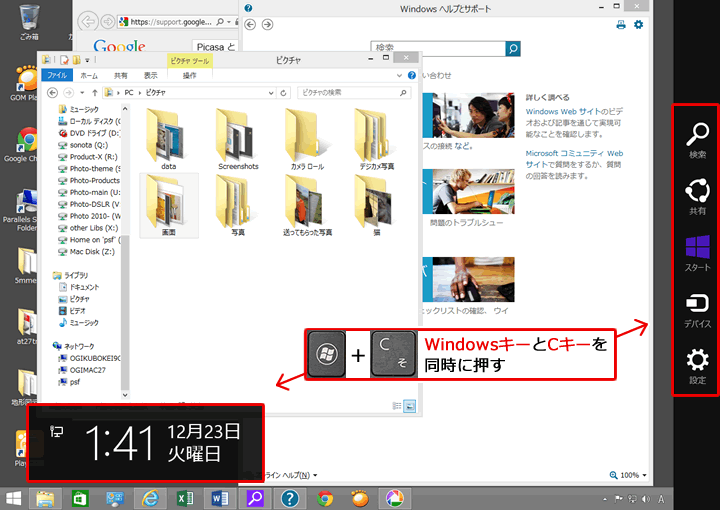Open the Microsoft コミュニティ Web サイト link
Screen dimensions: 720x510
pyautogui.click(x=574, y=159)
